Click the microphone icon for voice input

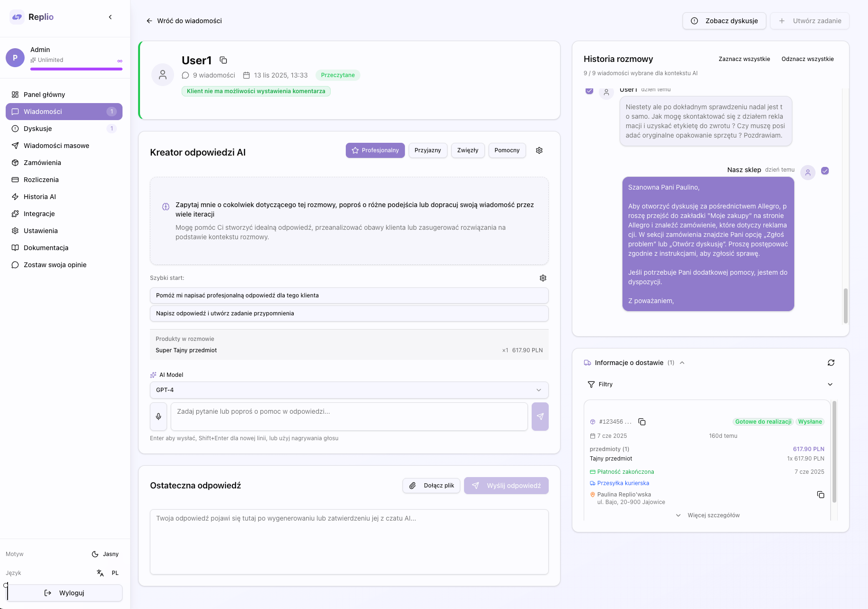158,417
